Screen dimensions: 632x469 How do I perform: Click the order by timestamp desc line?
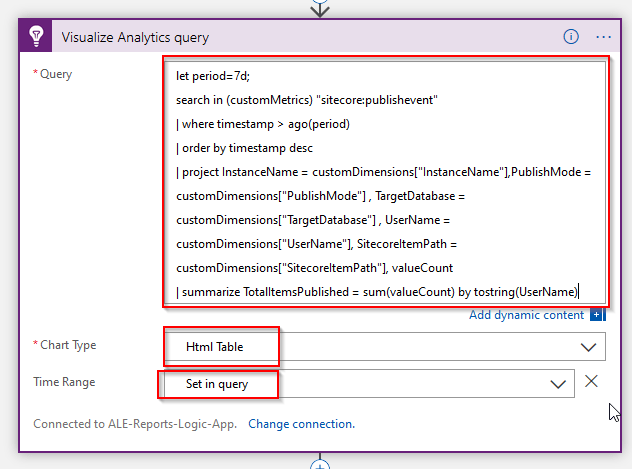[246, 147]
